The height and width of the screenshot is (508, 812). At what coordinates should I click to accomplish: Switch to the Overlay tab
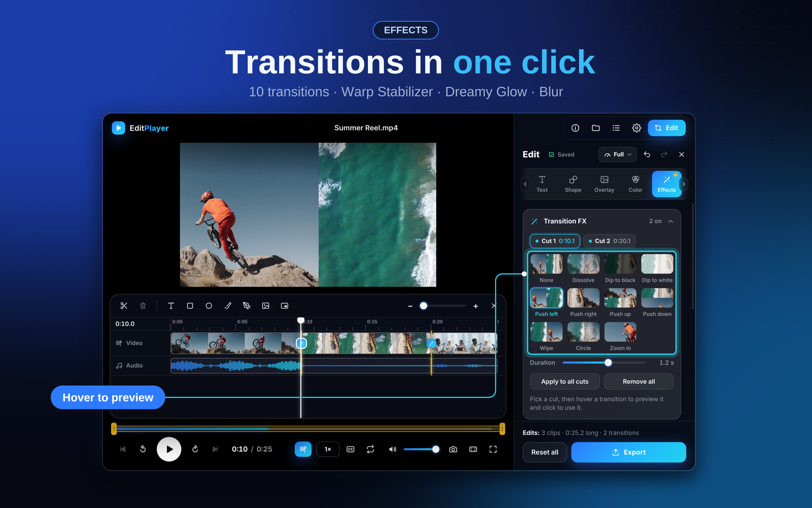point(604,184)
